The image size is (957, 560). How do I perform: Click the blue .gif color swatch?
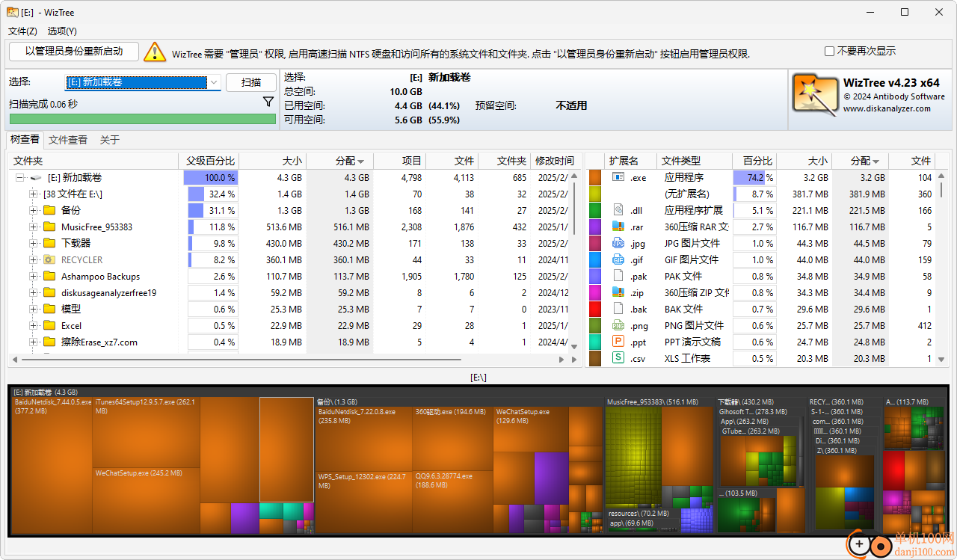click(x=595, y=260)
